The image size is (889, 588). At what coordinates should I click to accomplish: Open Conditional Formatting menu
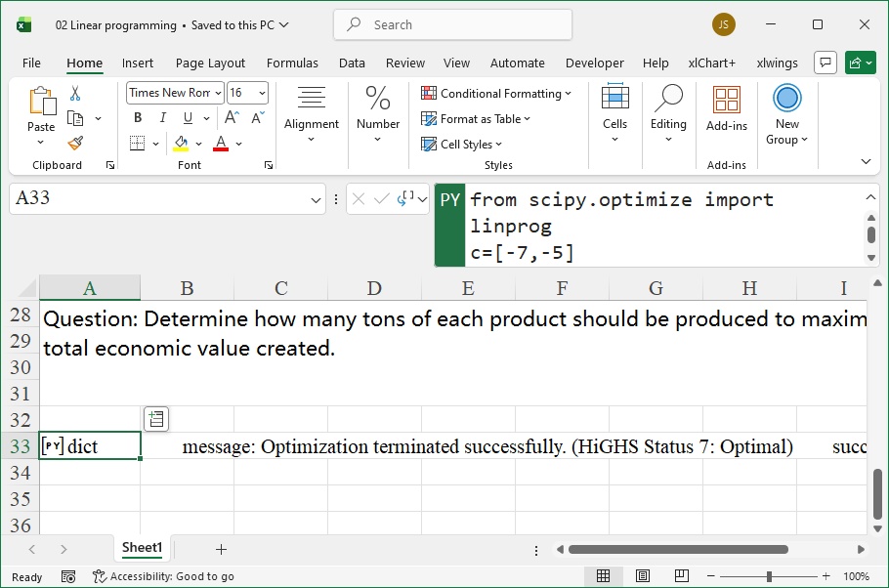pyautogui.click(x=496, y=93)
